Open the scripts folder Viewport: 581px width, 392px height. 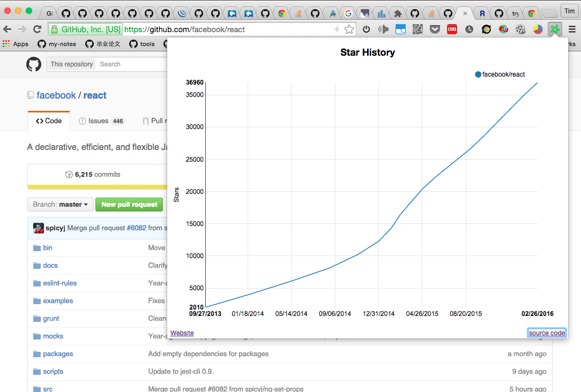[53, 372]
